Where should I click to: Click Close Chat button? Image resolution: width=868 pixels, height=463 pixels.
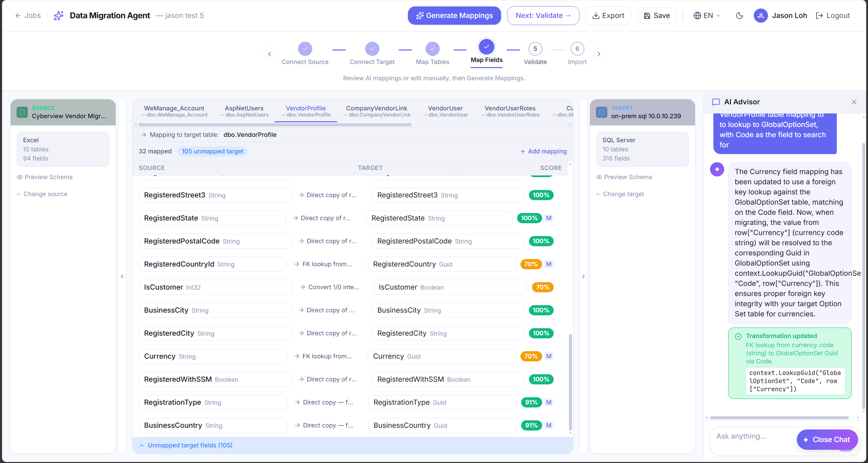coord(827,440)
